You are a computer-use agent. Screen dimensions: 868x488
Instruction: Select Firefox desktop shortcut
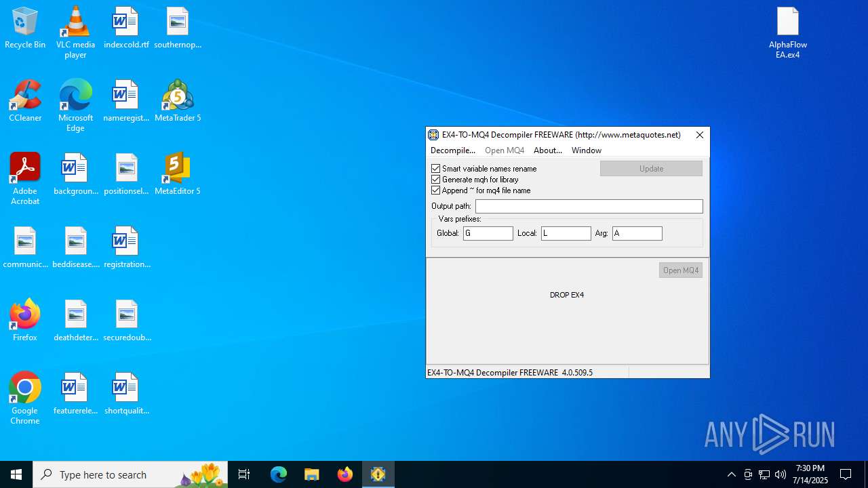click(25, 321)
